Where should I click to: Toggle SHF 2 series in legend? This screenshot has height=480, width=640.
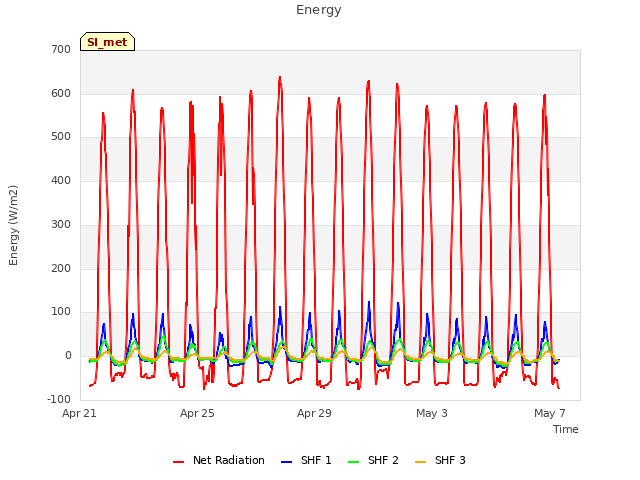(373, 460)
